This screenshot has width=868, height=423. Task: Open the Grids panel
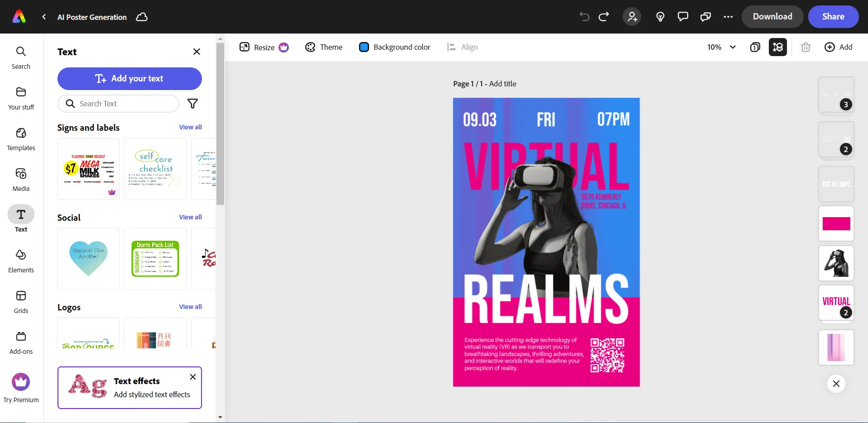pos(21,300)
